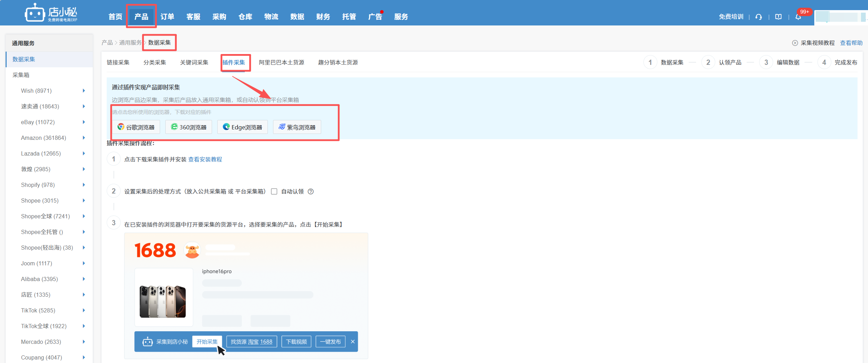Open the 产品 top menu

tap(141, 17)
